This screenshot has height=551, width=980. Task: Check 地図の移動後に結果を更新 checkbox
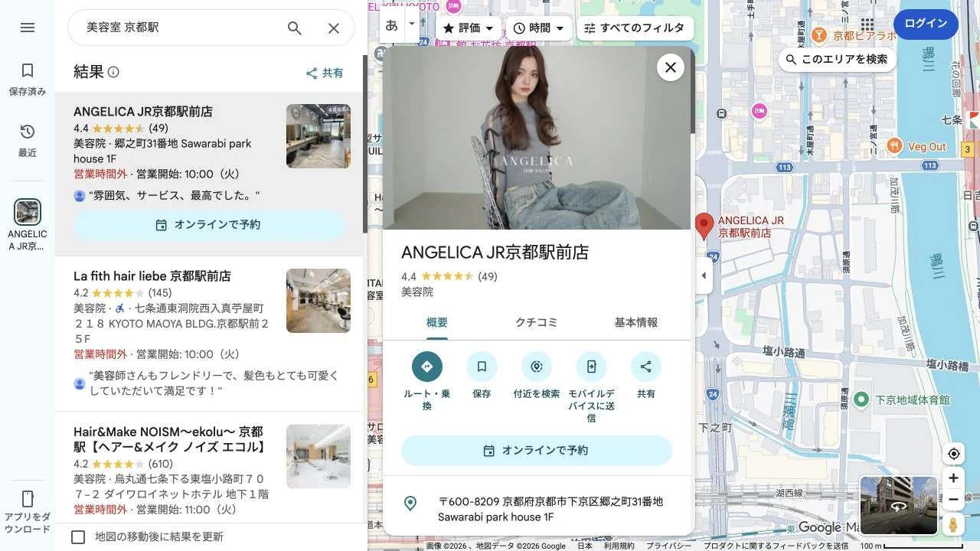[78, 537]
